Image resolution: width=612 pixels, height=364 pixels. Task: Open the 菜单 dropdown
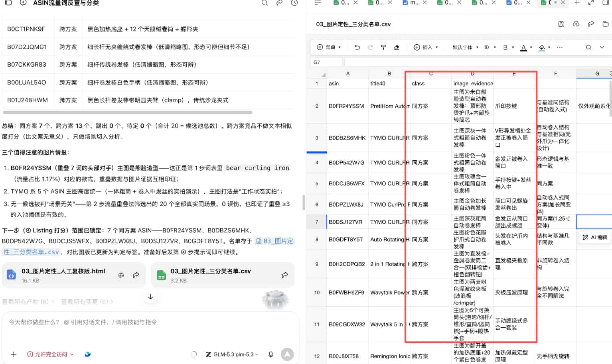click(x=329, y=47)
